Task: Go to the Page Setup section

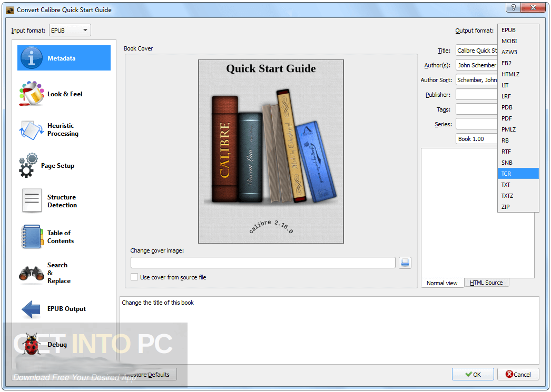Action: [x=64, y=165]
